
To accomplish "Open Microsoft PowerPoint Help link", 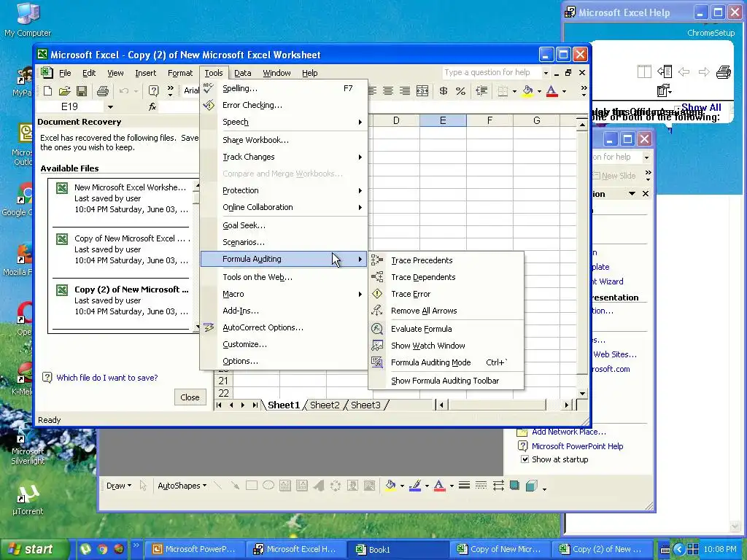I will [x=578, y=446].
